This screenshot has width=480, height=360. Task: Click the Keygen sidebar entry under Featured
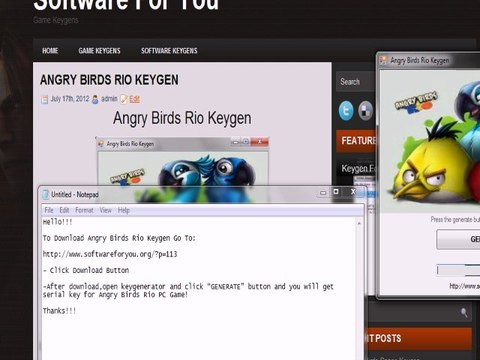click(x=358, y=169)
